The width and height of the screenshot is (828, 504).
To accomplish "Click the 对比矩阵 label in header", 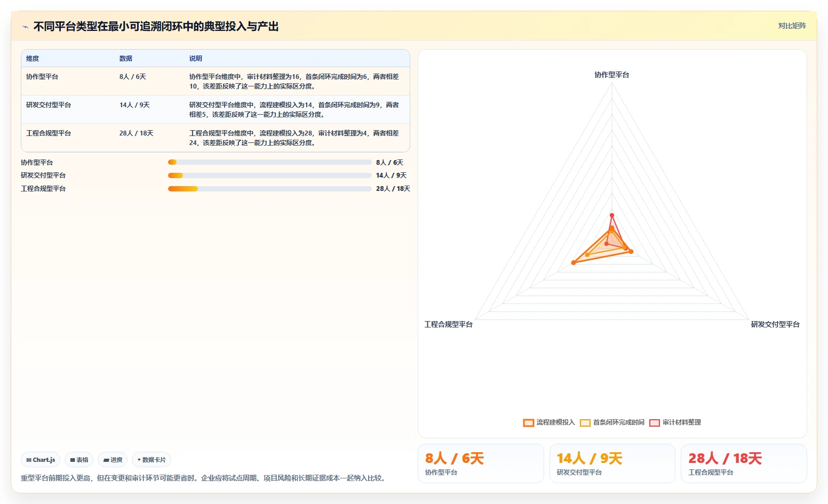I will (x=792, y=26).
